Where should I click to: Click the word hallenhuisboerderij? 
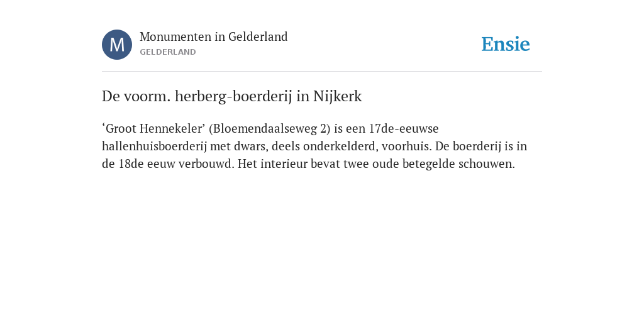pyautogui.click(x=155, y=146)
